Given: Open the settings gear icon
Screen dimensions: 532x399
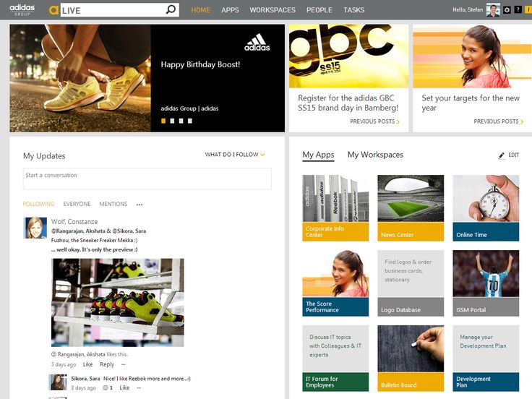Looking at the screenshot, I should point(507,10).
